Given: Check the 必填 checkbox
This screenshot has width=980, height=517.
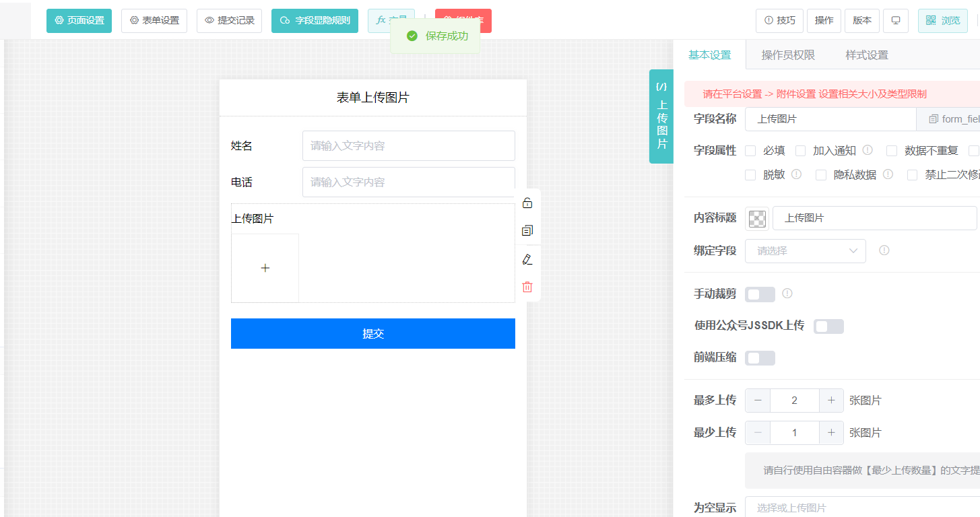Looking at the screenshot, I should (x=750, y=151).
